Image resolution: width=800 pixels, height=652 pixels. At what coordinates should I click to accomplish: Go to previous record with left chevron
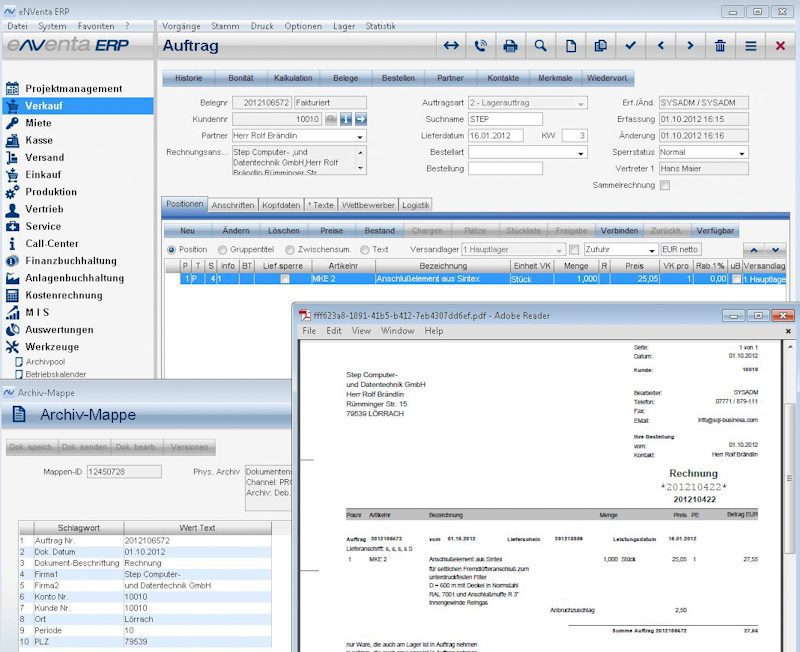[x=661, y=46]
